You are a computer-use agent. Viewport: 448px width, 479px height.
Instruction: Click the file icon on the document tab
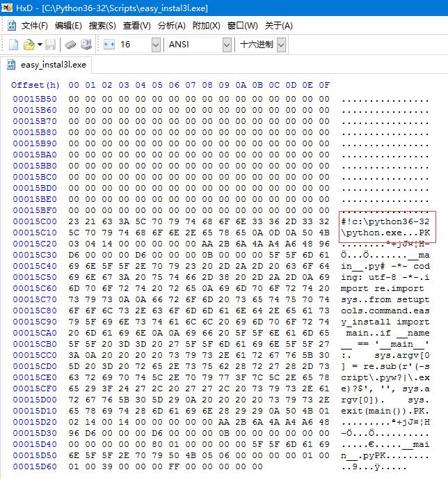click(x=11, y=65)
